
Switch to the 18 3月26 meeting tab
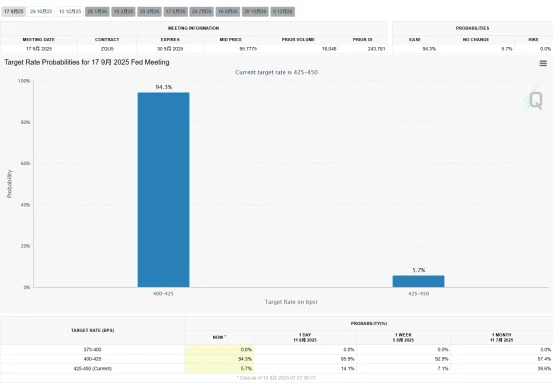[123, 12]
